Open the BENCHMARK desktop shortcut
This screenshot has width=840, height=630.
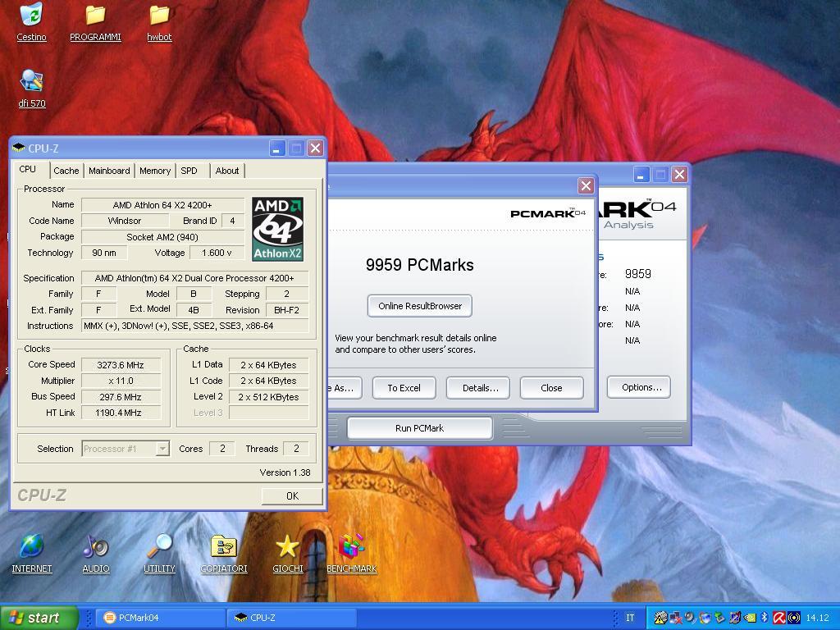point(352,554)
